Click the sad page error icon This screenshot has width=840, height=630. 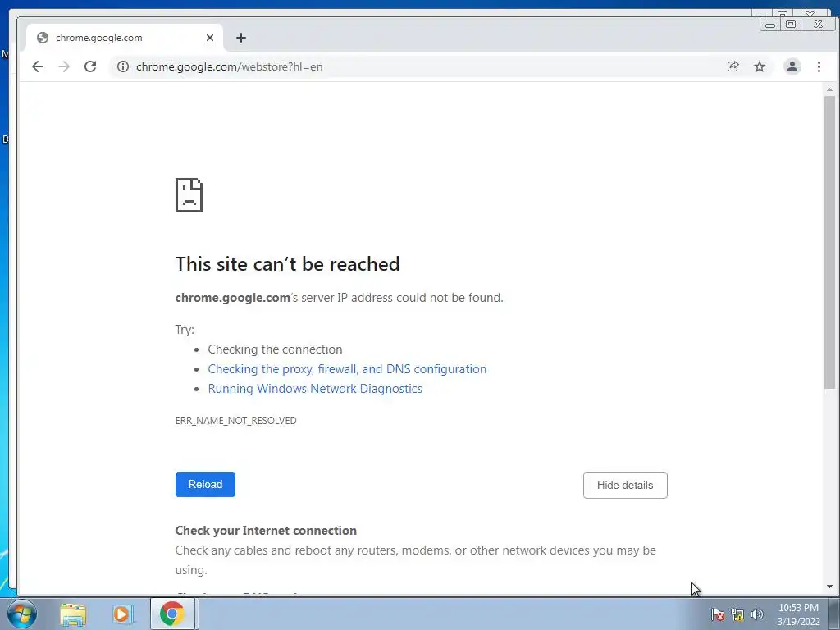pyautogui.click(x=189, y=195)
